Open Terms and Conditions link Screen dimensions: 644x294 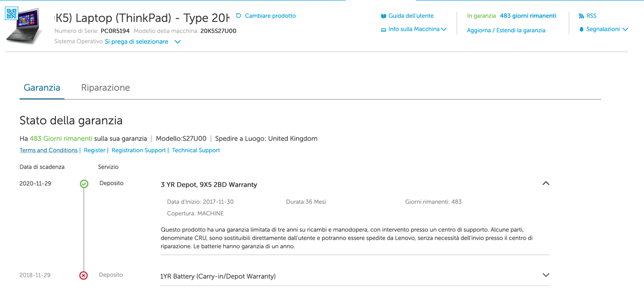pyautogui.click(x=48, y=150)
